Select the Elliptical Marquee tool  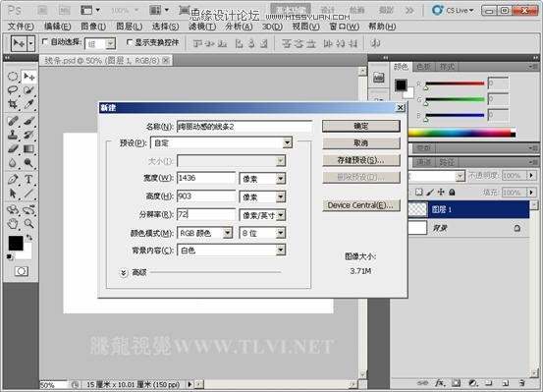click(x=13, y=77)
